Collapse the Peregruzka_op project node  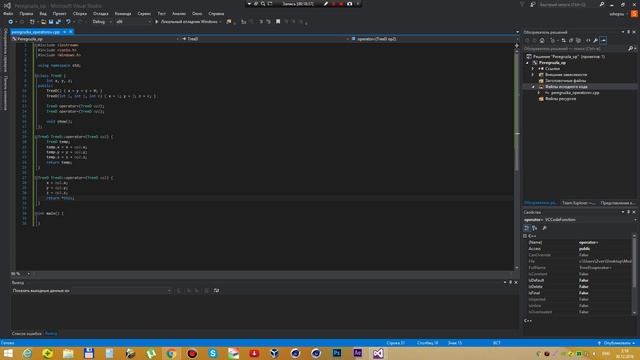527,63
